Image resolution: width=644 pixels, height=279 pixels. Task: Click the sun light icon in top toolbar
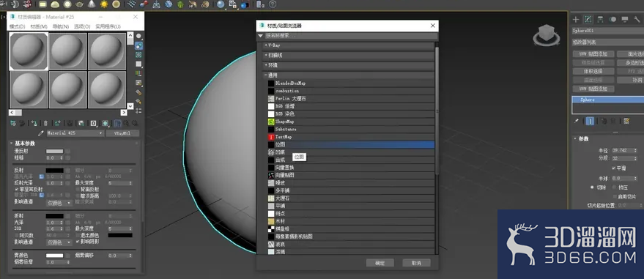tap(104, 4)
